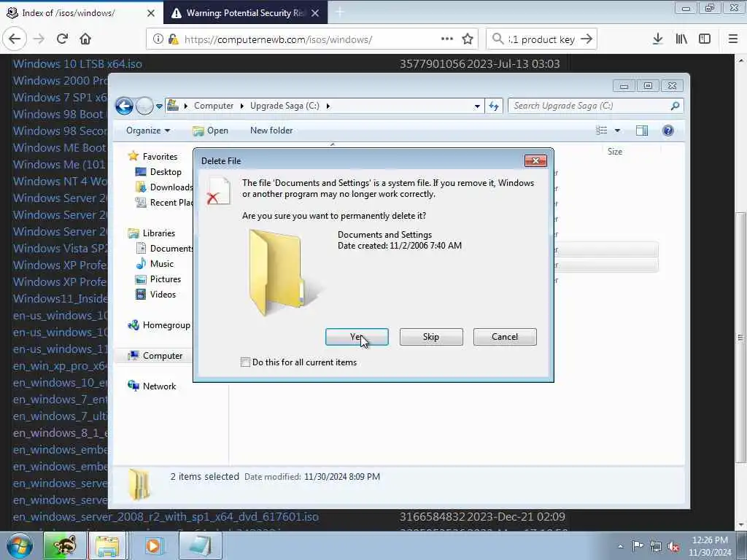This screenshot has width=747, height=560.
Task: Click the Windows Explorer taskbar icon
Action: (108, 545)
